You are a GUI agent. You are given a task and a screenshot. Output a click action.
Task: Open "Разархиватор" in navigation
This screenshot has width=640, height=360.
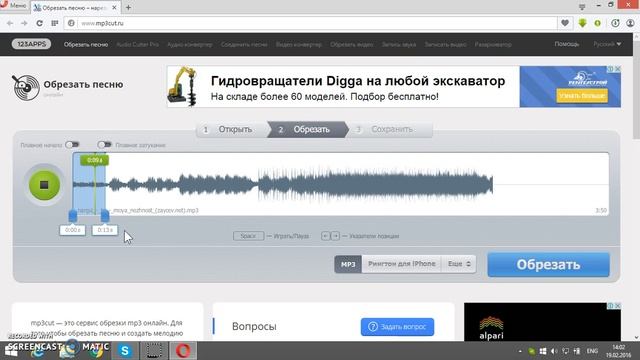493,44
